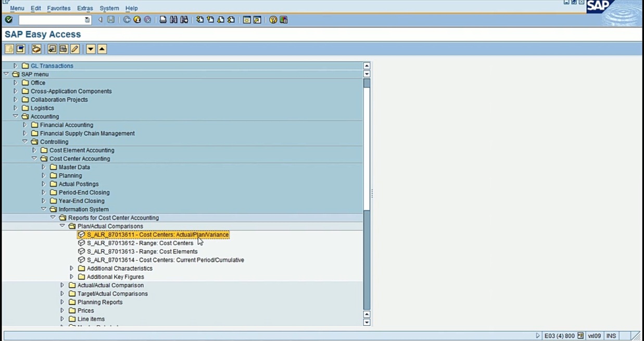Open the Favorites menu
The height and width of the screenshot is (341, 644).
point(59,8)
